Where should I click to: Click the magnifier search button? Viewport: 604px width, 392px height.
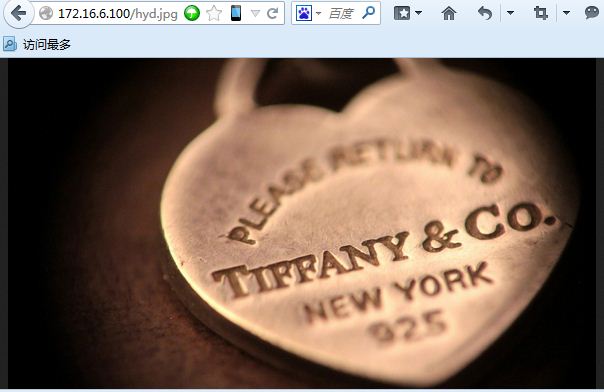(x=369, y=13)
